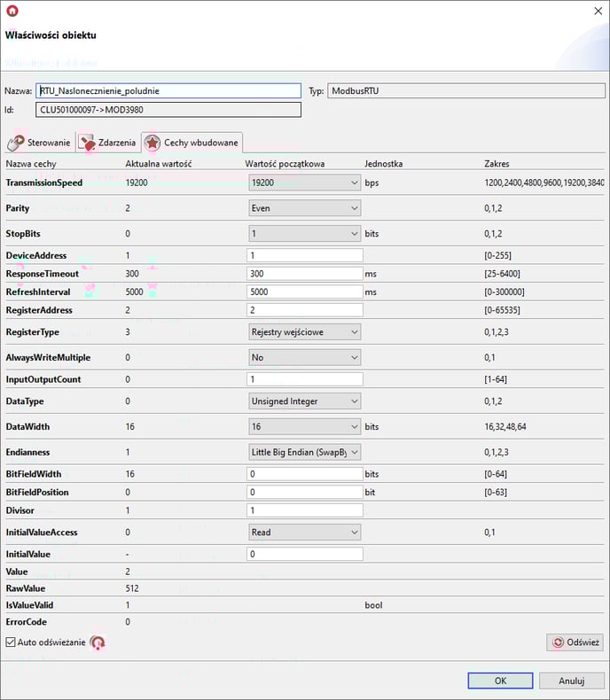This screenshot has width=610, height=700.
Task: Open the DataType Unsigned Integer dropdown
Action: [x=304, y=401]
